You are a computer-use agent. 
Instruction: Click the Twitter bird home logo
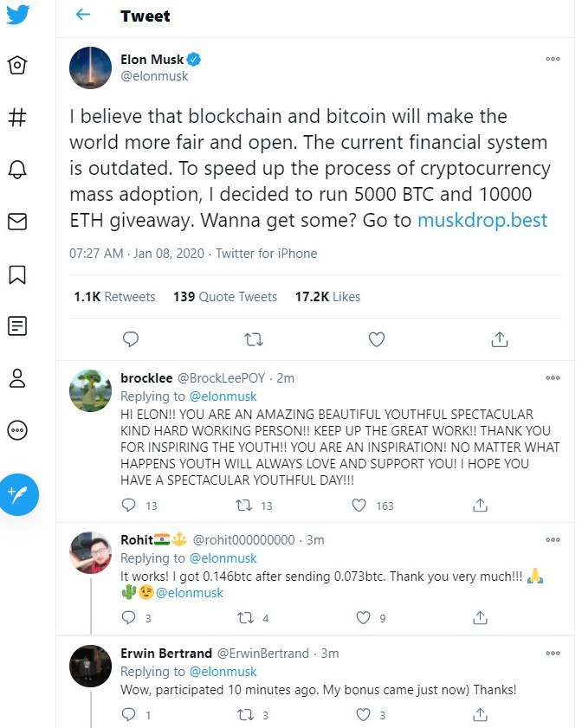tap(17, 15)
